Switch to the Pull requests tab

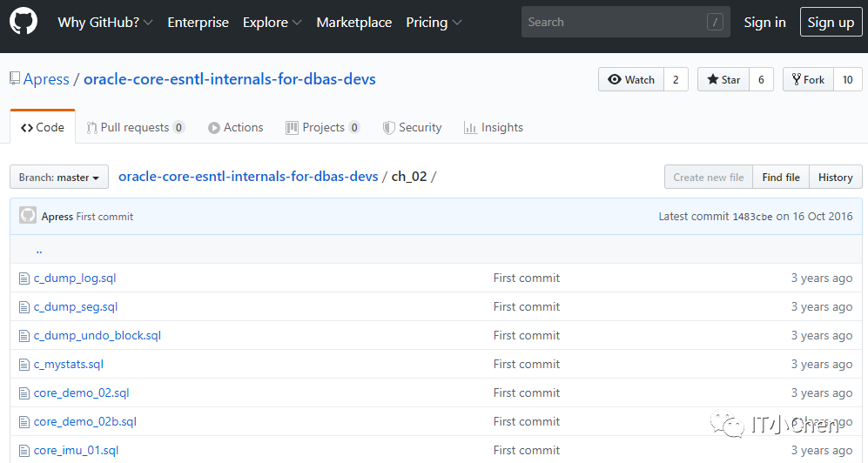134,128
